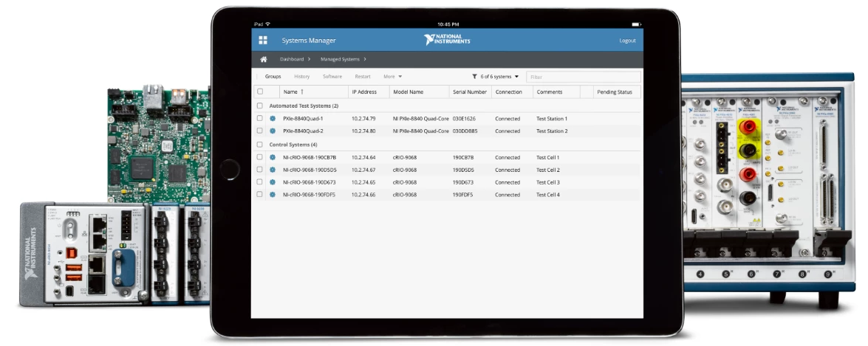The image size is (868, 346).
Task: Open the Software toolbar item
Action: click(332, 77)
